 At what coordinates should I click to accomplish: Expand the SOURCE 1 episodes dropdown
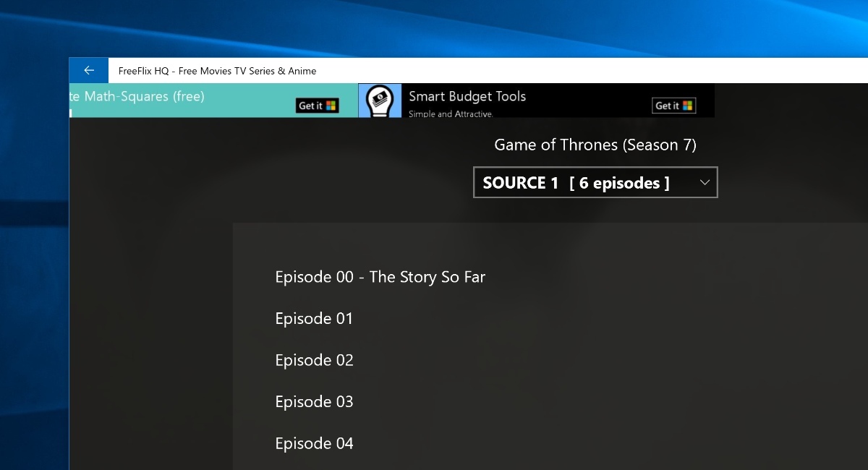595,182
